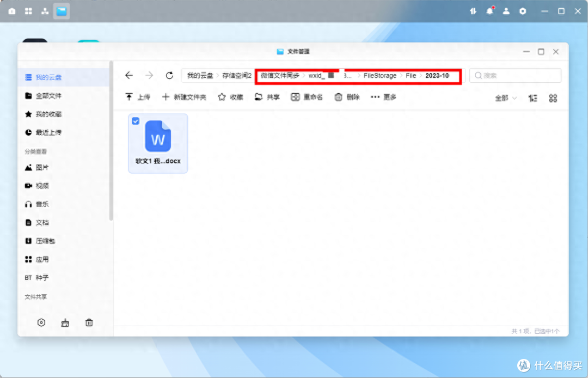The width and height of the screenshot is (588, 378).
Task: Click 重命名 rename button
Action: (307, 97)
